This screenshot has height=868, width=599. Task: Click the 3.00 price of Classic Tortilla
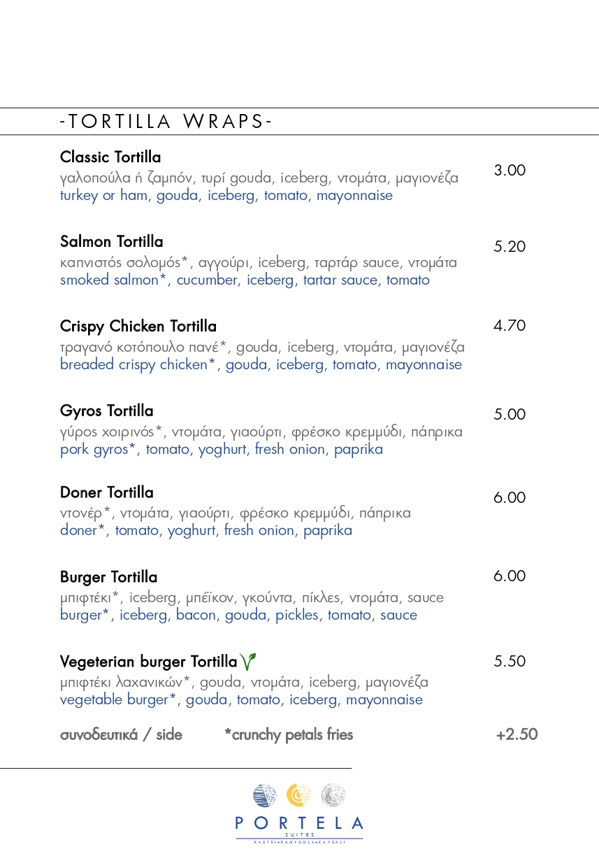[x=510, y=170]
